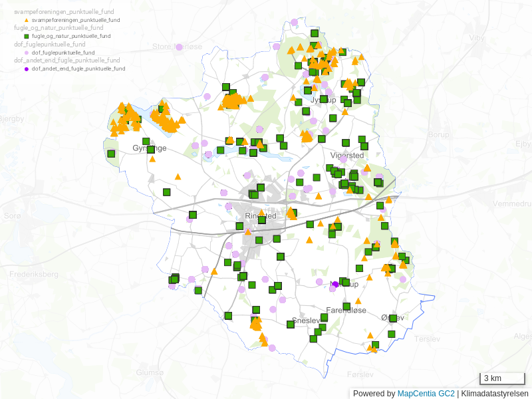The image size is (532, 399).
Task: Click the green square fugle_og_natur legend icon
Action: [26, 36]
